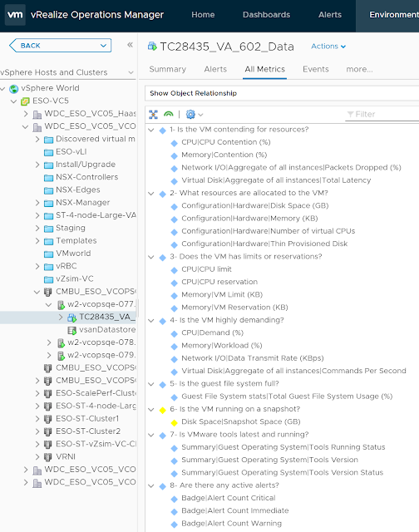This screenshot has height=532, width=419.
Task: Expand the WDC_ESO_VC05_Haas node
Action: 26,114
